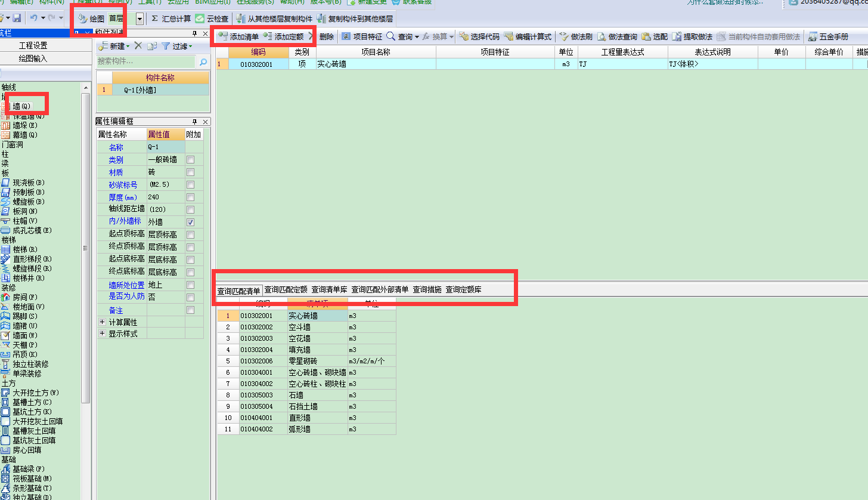
Task: Toggle 附加 checkbox for 轴线距左墙 row
Action: click(190, 209)
